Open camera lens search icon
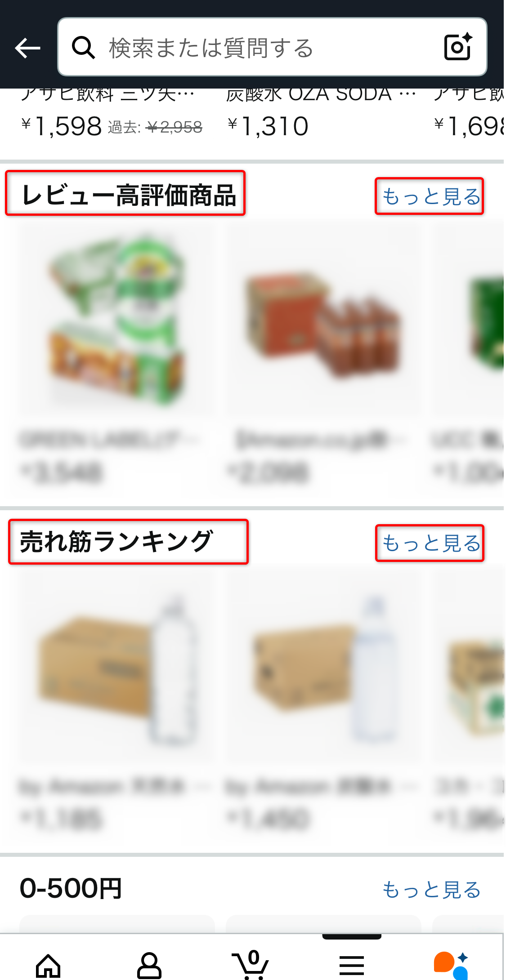 click(x=458, y=47)
